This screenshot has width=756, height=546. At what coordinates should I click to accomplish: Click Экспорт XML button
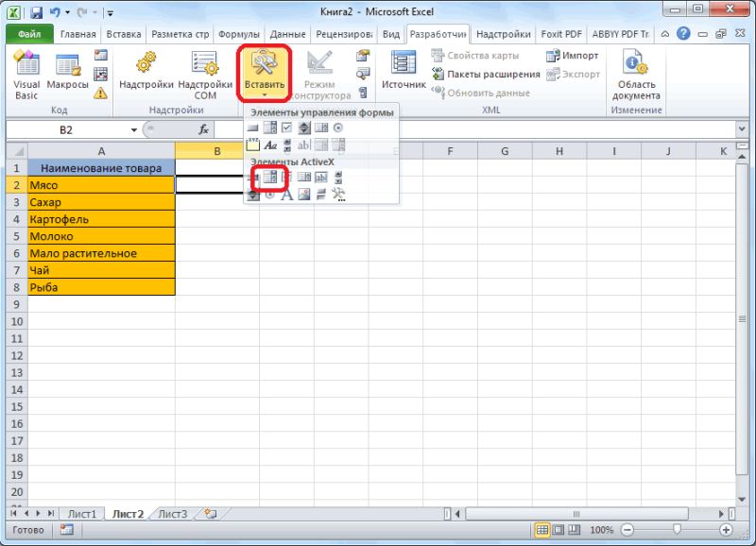point(574,75)
